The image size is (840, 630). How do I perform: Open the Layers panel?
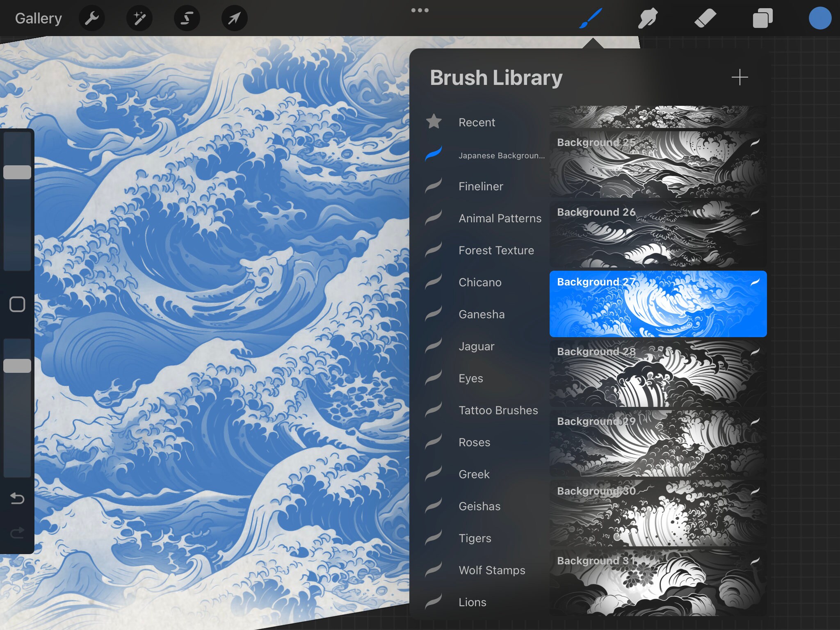(x=762, y=18)
